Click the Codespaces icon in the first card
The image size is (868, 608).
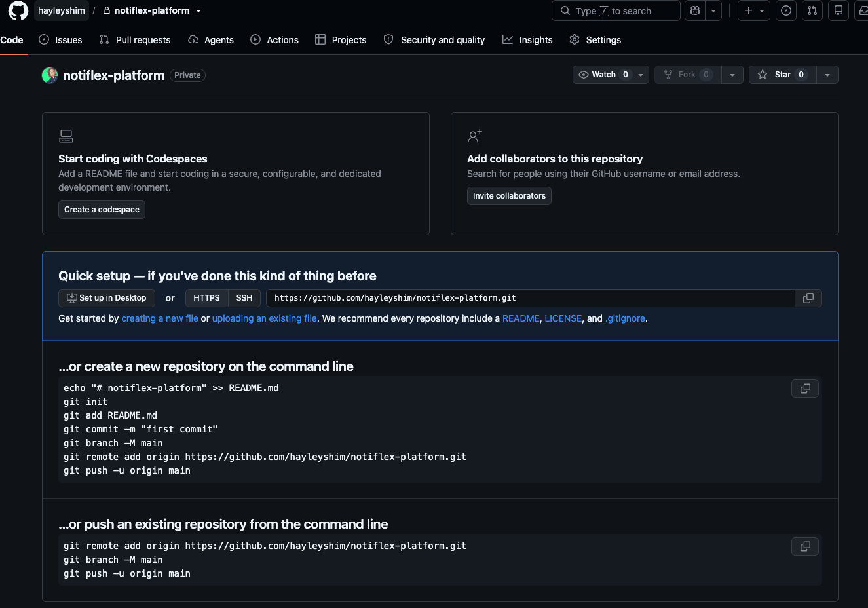point(66,136)
